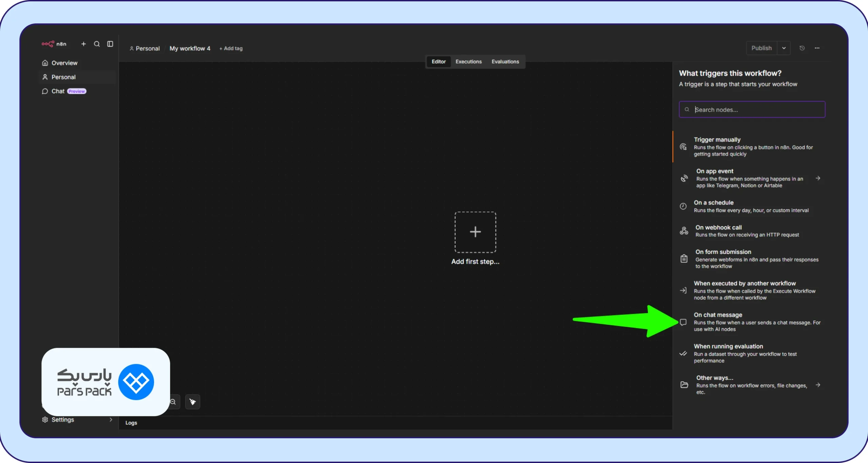This screenshot has width=868, height=463.
Task: Switch to the Executions tab
Action: pyautogui.click(x=468, y=62)
